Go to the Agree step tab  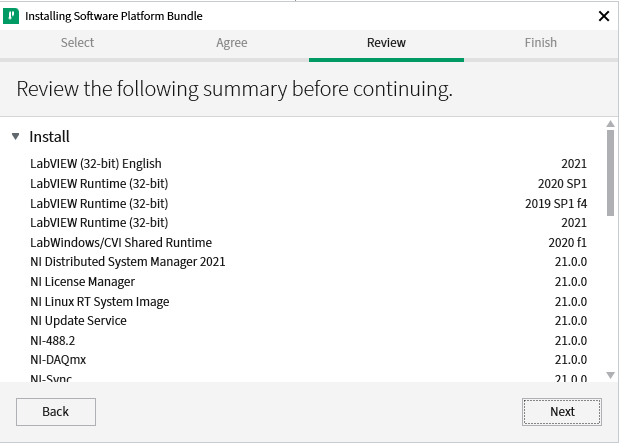coord(232,43)
